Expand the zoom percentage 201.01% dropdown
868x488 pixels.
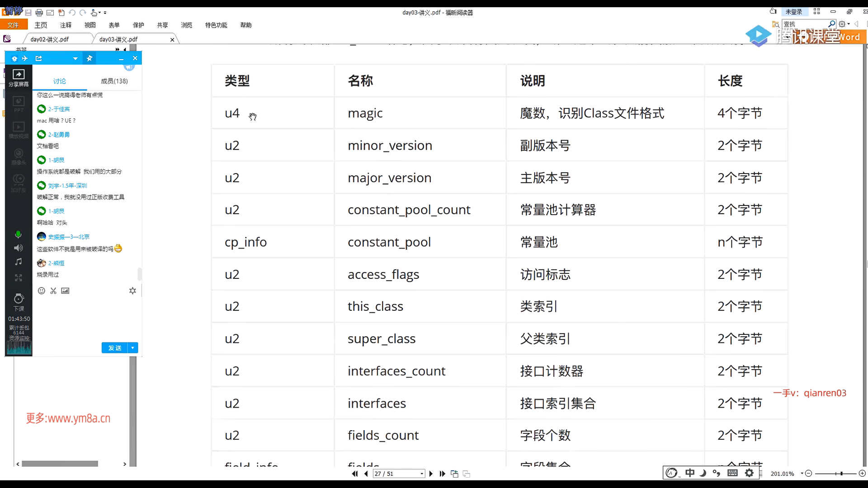click(x=802, y=474)
